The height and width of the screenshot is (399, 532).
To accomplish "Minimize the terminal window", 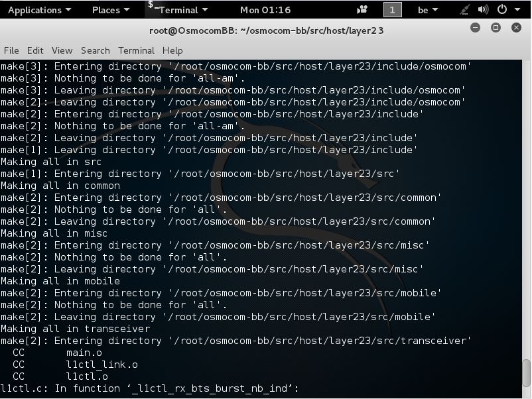I will coord(476,27).
